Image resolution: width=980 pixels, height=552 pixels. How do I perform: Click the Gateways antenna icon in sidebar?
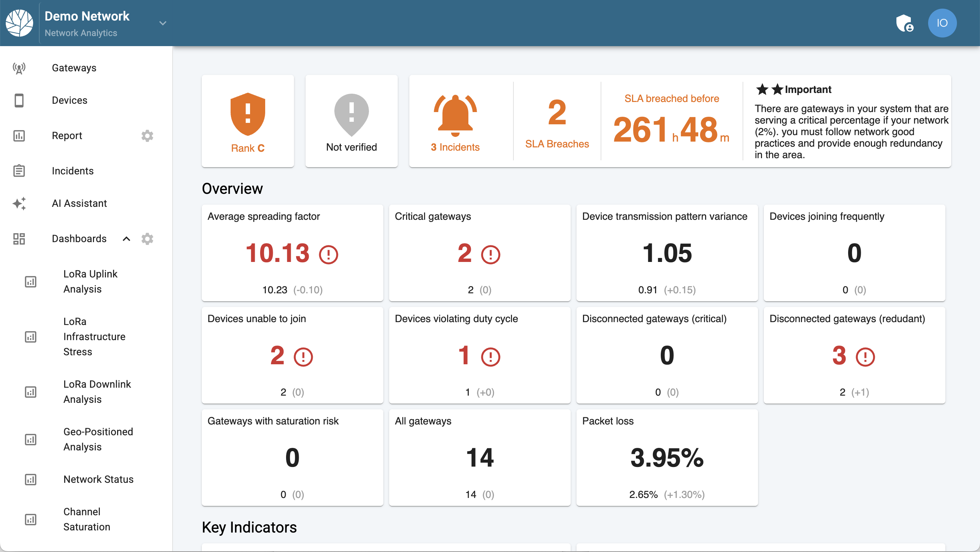click(19, 68)
